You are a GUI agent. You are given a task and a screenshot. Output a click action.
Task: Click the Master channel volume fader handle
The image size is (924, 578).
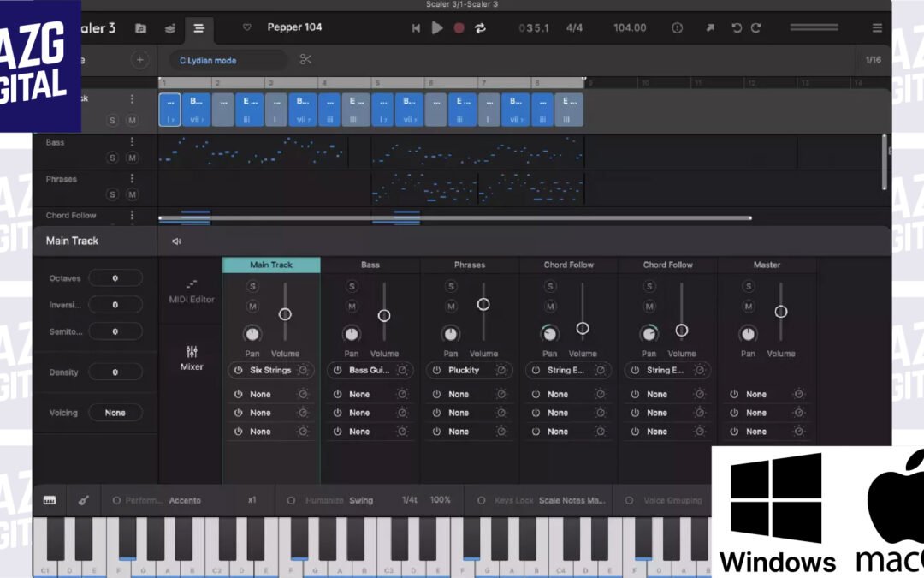point(781,312)
